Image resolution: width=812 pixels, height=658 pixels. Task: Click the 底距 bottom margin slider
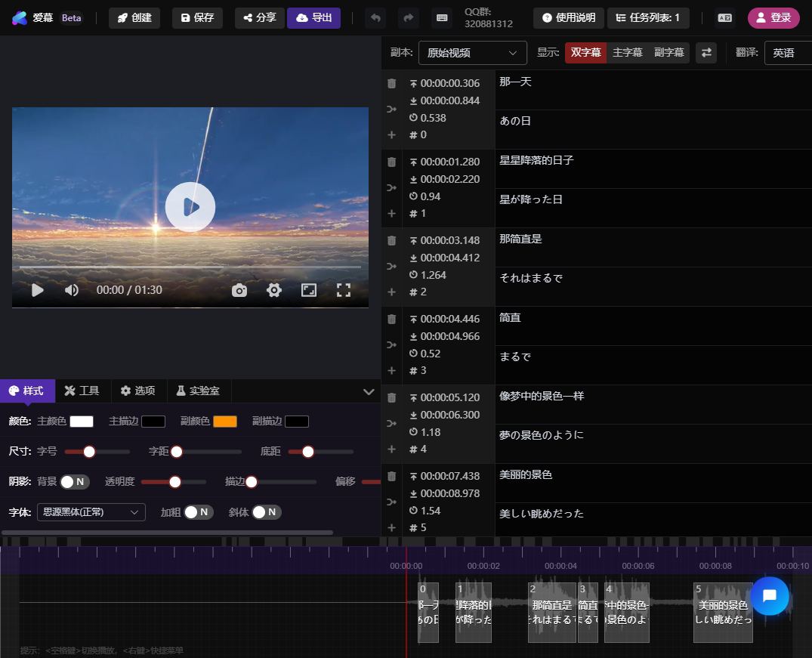click(321, 452)
